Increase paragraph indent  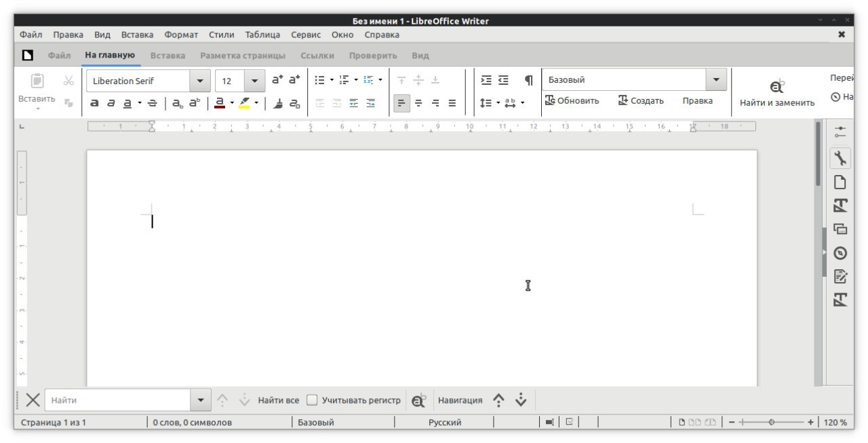(486, 80)
